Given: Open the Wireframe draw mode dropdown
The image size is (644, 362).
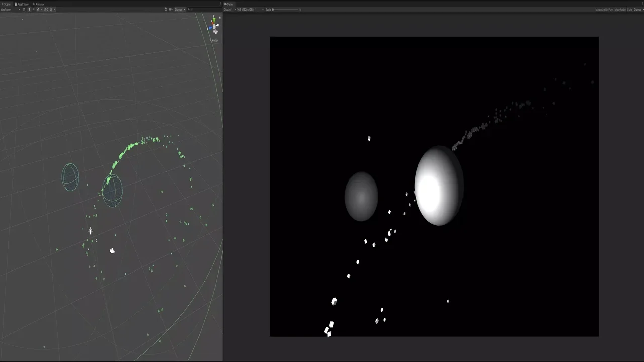Looking at the screenshot, I should (x=10, y=9).
